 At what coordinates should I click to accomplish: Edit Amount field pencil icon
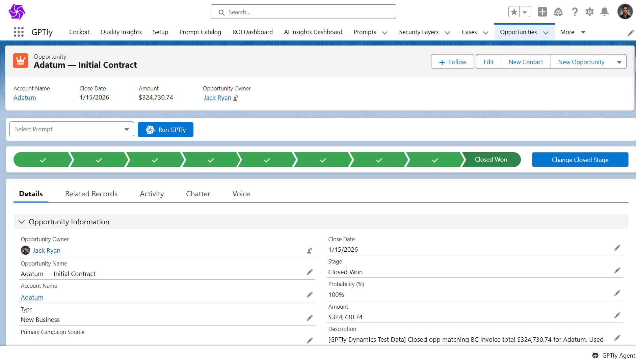pyautogui.click(x=617, y=315)
